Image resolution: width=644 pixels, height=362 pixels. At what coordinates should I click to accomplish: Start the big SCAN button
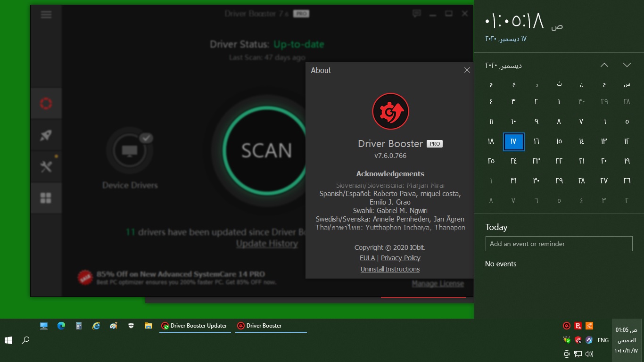(x=266, y=150)
